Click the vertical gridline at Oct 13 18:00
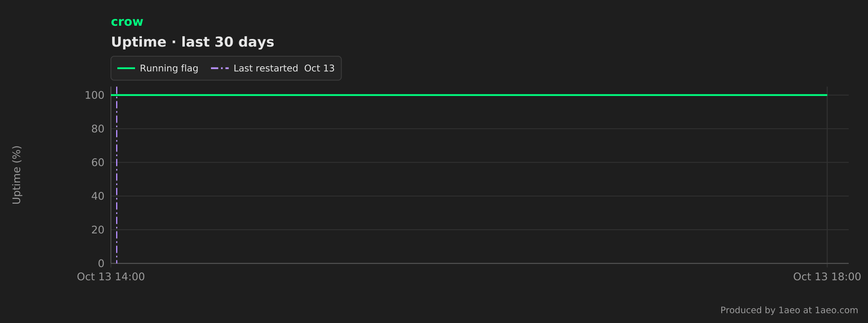 click(827, 177)
